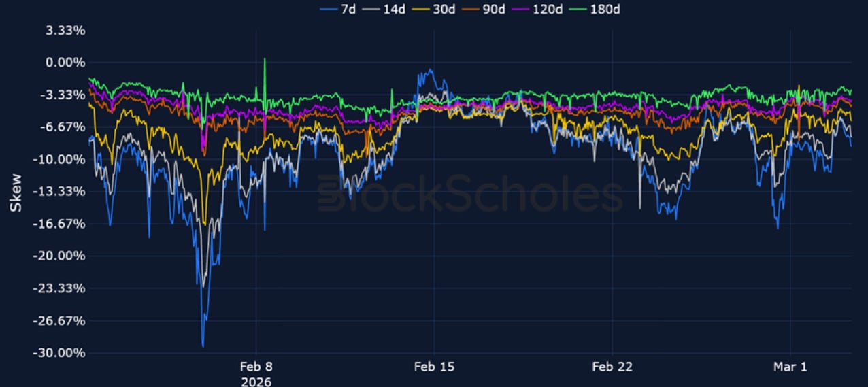Click the 3.33% y-axis tick label

point(65,31)
